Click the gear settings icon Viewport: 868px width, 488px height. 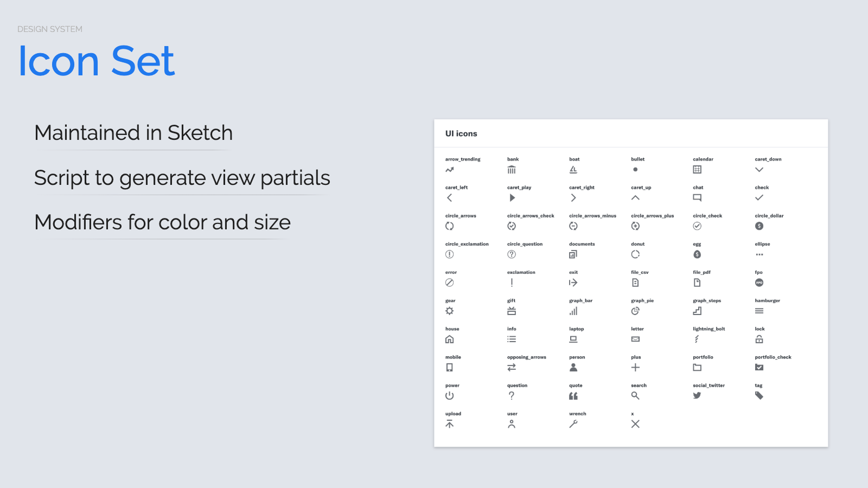click(x=450, y=311)
